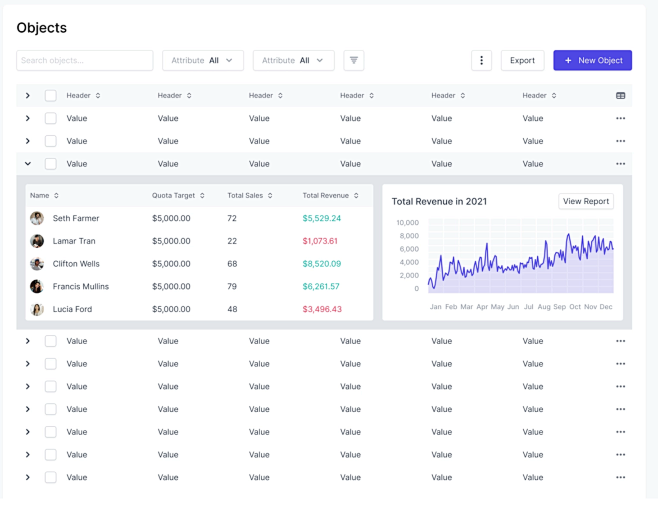Viewport: 658px width, 511px height.
Task: Check the expanded third row's checkbox
Action: [50, 164]
